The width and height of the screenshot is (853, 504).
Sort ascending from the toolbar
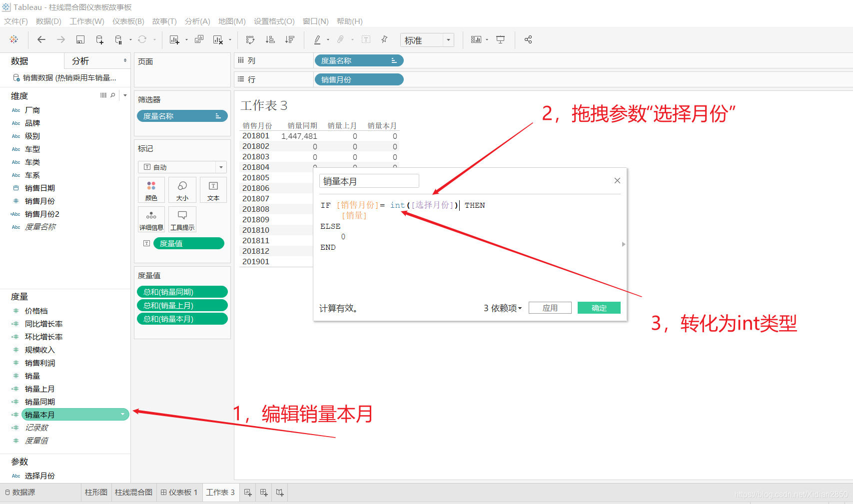point(270,39)
